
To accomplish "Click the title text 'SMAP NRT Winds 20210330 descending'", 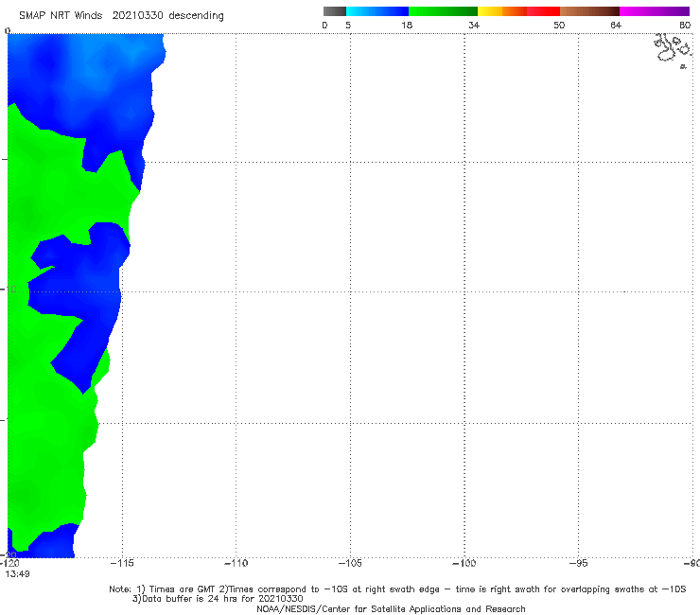I will click(x=121, y=16).
